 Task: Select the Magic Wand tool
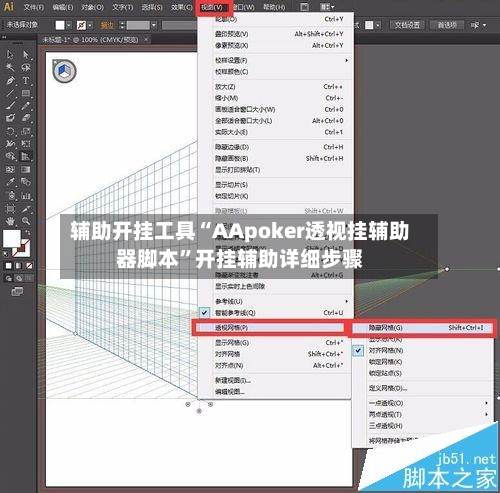(10, 68)
